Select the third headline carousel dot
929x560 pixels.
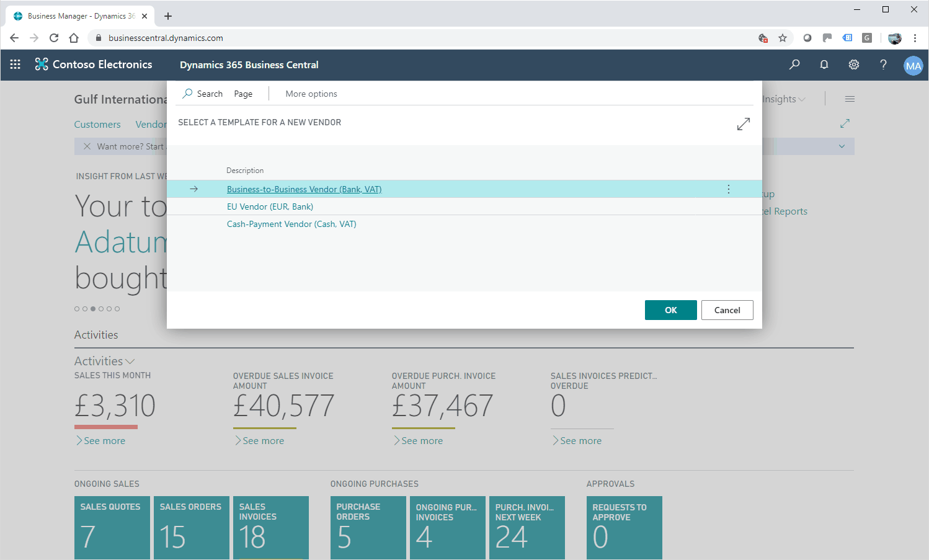click(x=93, y=309)
